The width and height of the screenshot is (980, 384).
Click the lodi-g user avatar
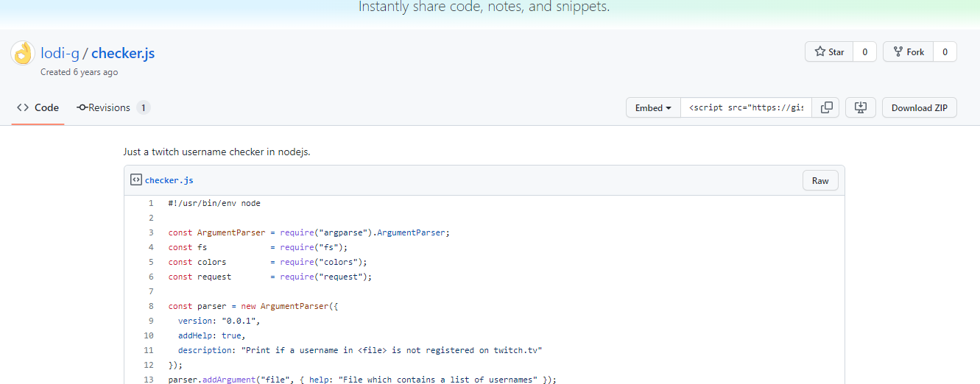click(x=23, y=53)
